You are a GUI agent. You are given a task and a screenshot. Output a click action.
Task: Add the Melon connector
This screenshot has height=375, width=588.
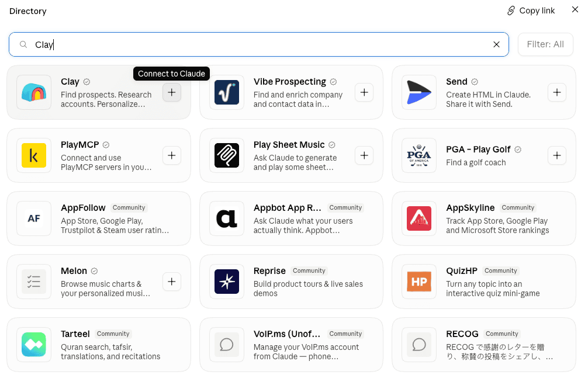click(172, 282)
